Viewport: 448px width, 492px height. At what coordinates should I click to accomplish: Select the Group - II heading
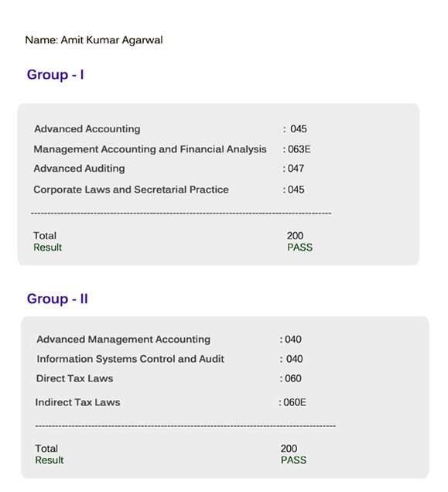pyautogui.click(x=57, y=299)
